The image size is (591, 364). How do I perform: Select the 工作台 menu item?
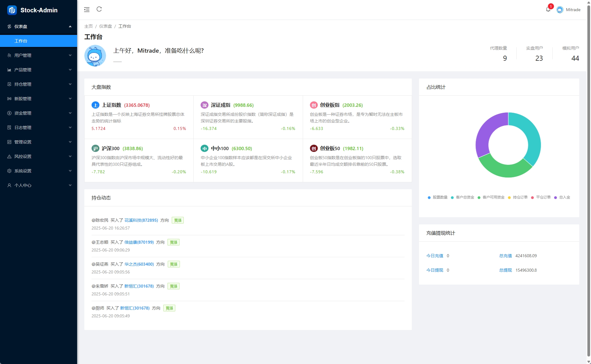pos(21,41)
